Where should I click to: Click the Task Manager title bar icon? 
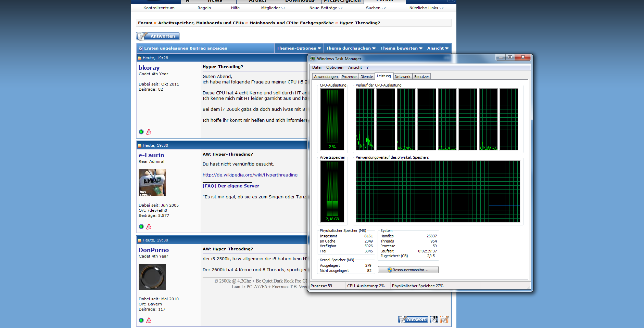[x=313, y=59]
